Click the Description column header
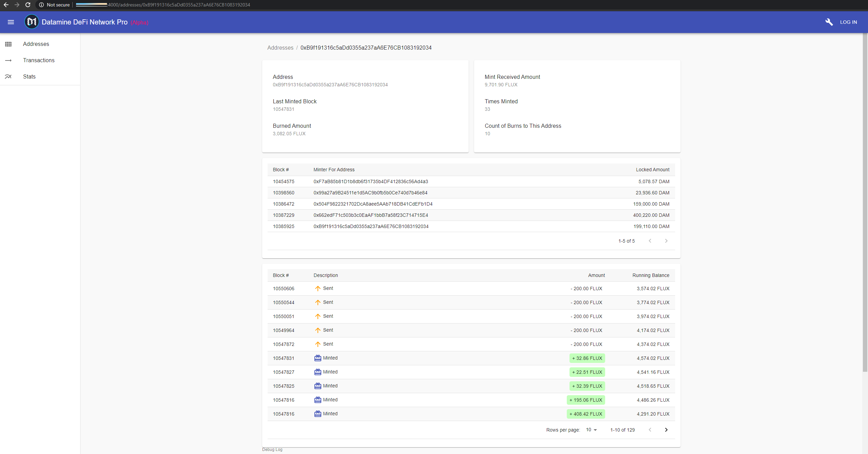This screenshot has width=868, height=454. (x=326, y=276)
